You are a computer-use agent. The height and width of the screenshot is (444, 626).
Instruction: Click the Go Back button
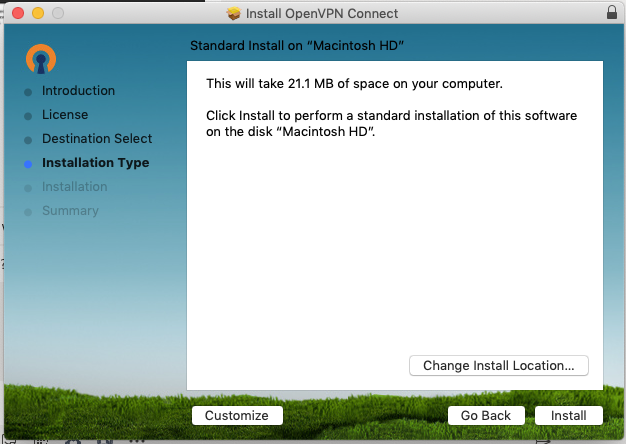tap(486, 415)
